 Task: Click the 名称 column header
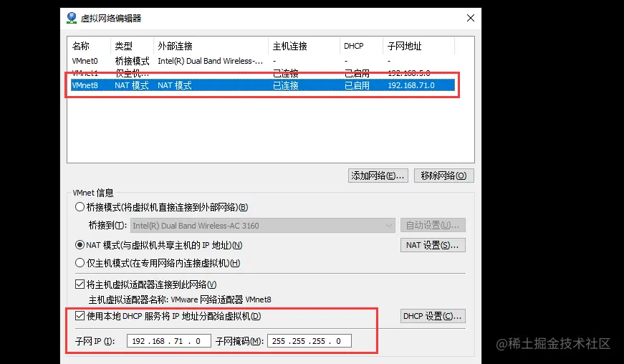(81, 46)
